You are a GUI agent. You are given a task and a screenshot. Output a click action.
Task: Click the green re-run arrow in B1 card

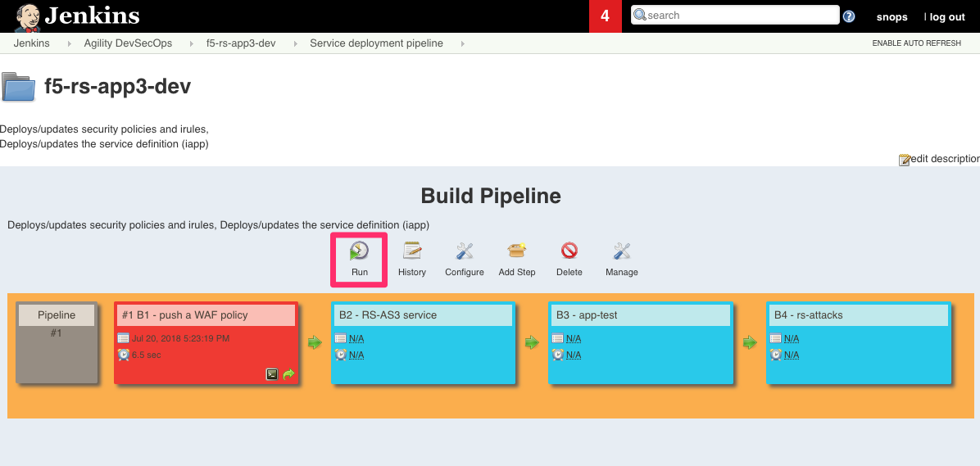288,374
